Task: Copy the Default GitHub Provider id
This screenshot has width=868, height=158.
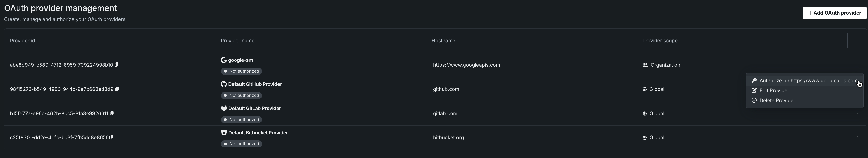Action: 117,89
